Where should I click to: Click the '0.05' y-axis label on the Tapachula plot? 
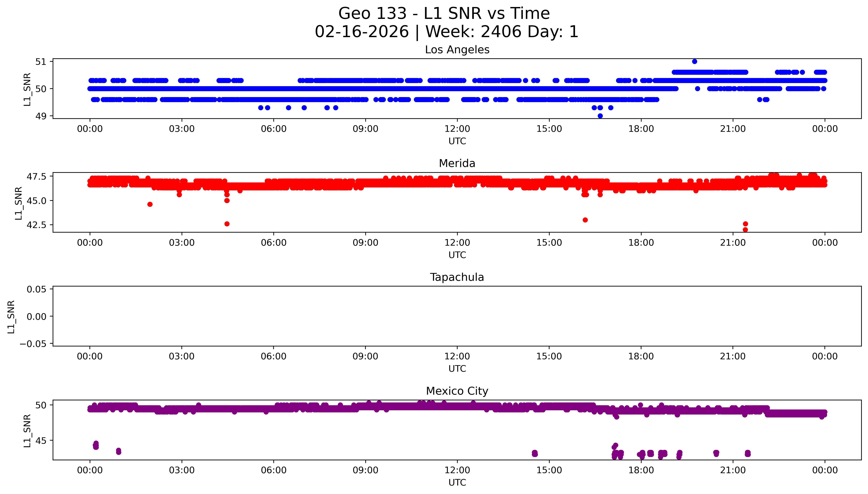coord(37,289)
